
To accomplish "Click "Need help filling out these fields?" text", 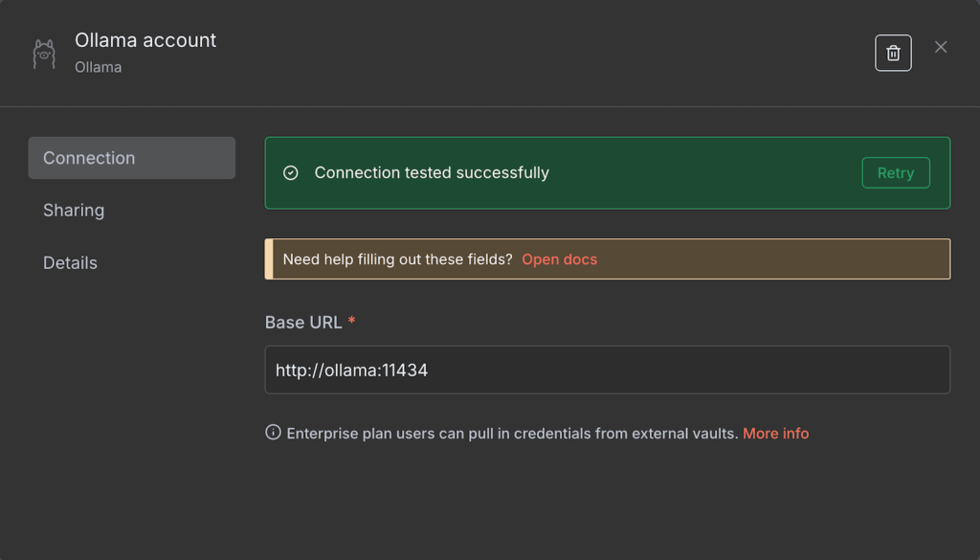I will pyautogui.click(x=397, y=259).
